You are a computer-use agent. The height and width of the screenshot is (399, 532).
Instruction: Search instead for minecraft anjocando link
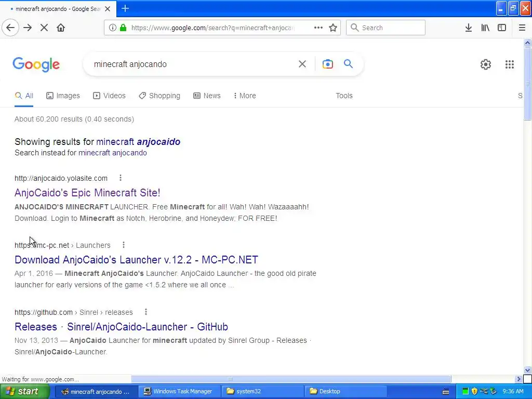113,153
